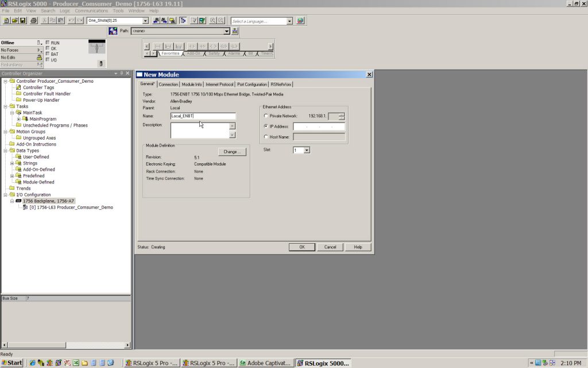Click the first binoculars Find icon
The height and width of the screenshot is (368, 588).
(x=156, y=21)
